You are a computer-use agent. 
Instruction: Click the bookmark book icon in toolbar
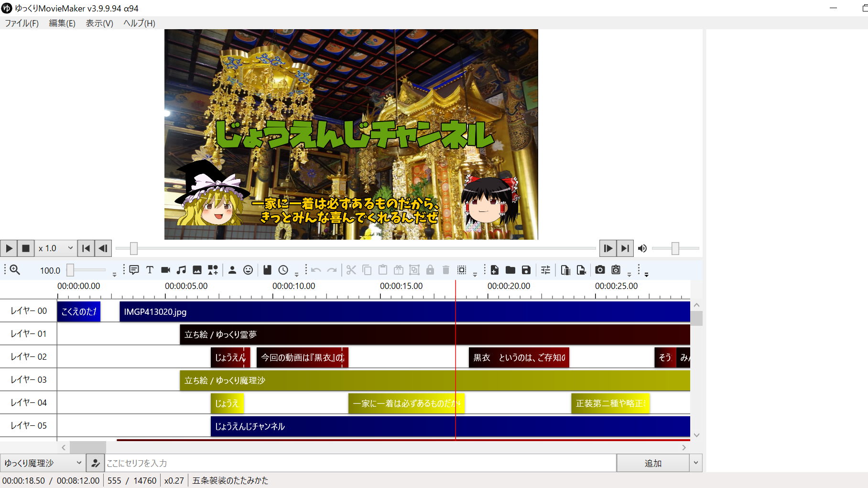point(267,270)
